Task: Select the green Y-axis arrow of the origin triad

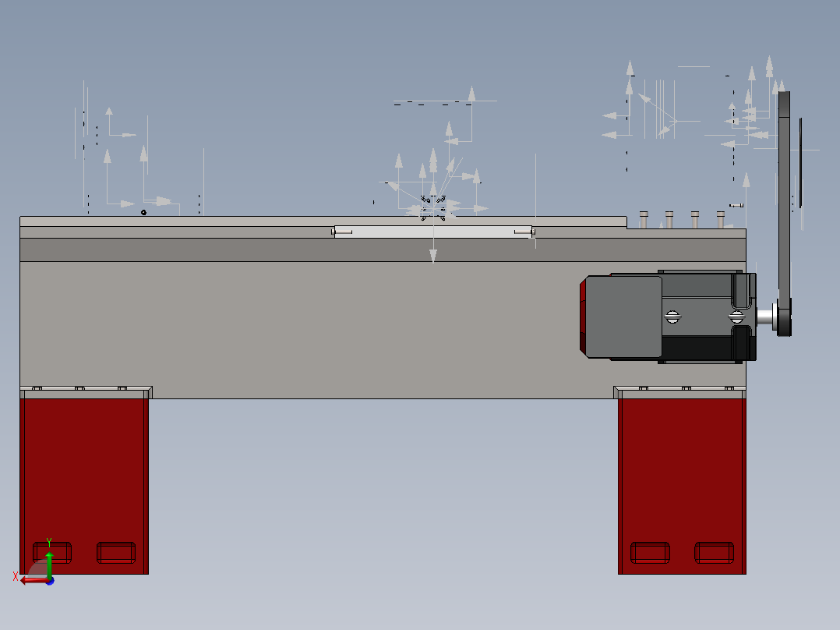Action: pos(49,564)
